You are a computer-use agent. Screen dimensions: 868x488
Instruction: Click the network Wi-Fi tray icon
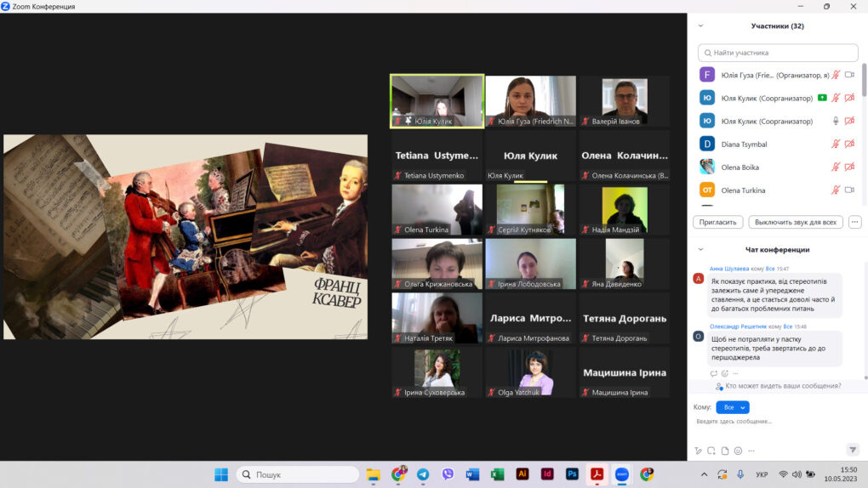(783, 474)
